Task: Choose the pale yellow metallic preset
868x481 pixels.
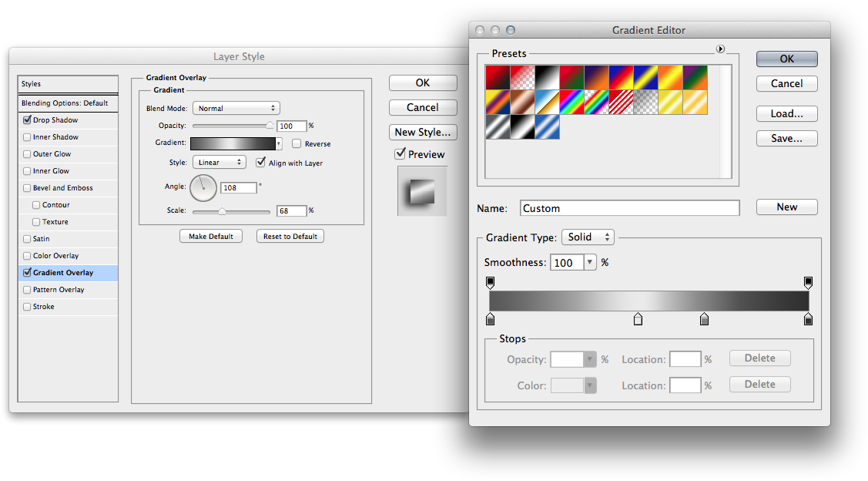Action: (x=670, y=102)
